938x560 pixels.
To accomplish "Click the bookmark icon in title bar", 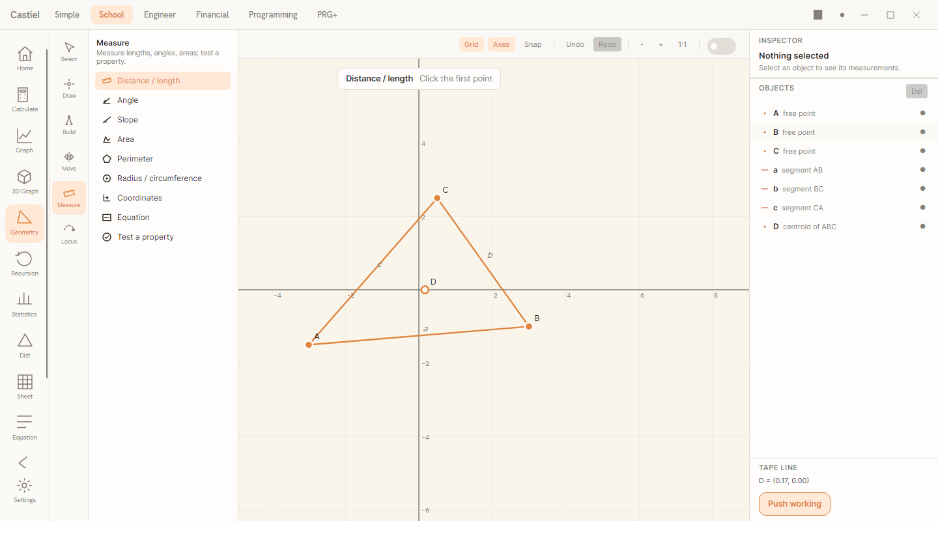I will (x=818, y=15).
